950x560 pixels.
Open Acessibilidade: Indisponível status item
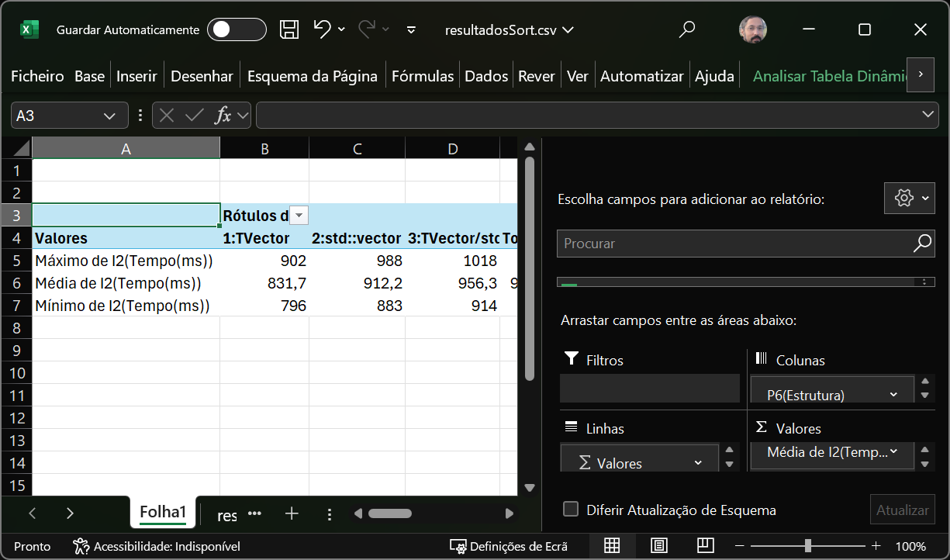tap(156, 547)
